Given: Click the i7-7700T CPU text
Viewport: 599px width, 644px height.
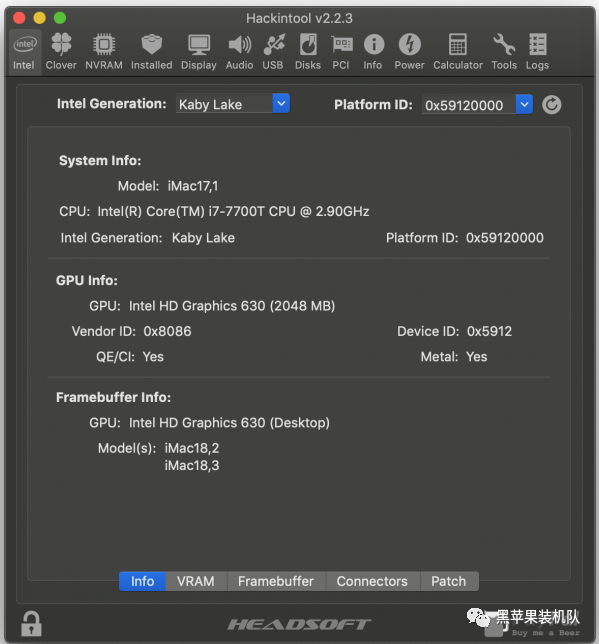Looking at the screenshot, I should tap(233, 212).
